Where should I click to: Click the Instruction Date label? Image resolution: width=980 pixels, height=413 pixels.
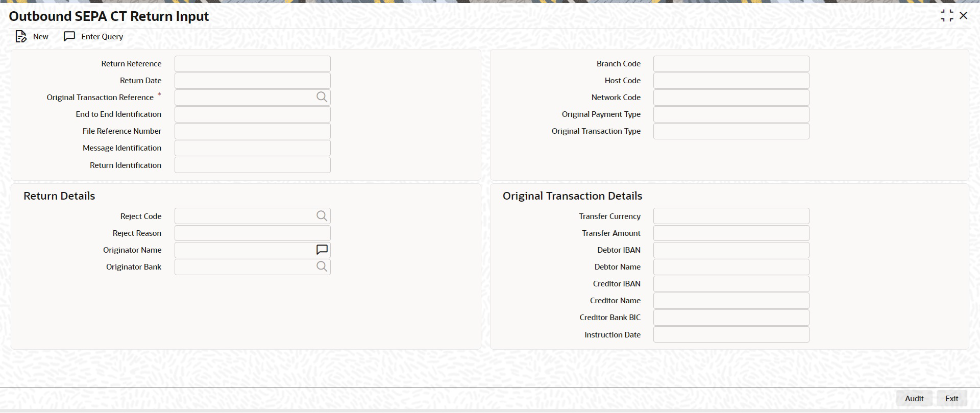pyautogui.click(x=612, y=335)
